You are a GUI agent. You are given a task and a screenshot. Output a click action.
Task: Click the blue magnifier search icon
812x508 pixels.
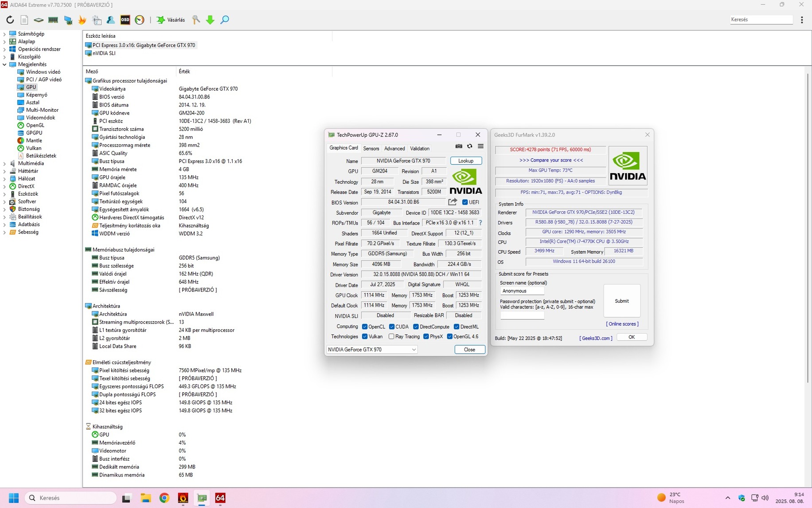point(225,20)
